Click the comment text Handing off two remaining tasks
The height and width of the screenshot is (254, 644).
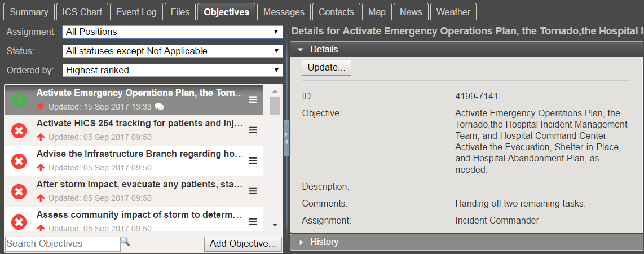521,203
